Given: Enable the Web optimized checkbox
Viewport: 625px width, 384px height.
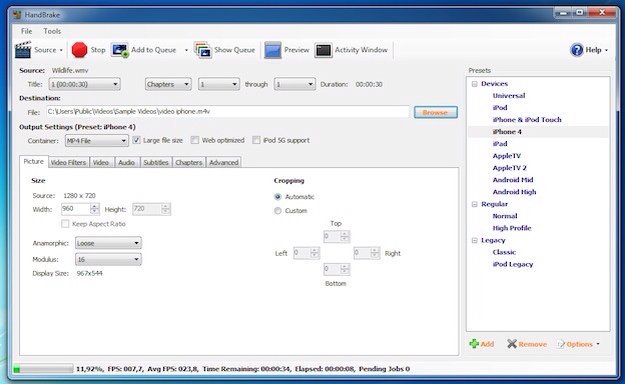Looking at the screenshot, I should [x=195, y=140].
